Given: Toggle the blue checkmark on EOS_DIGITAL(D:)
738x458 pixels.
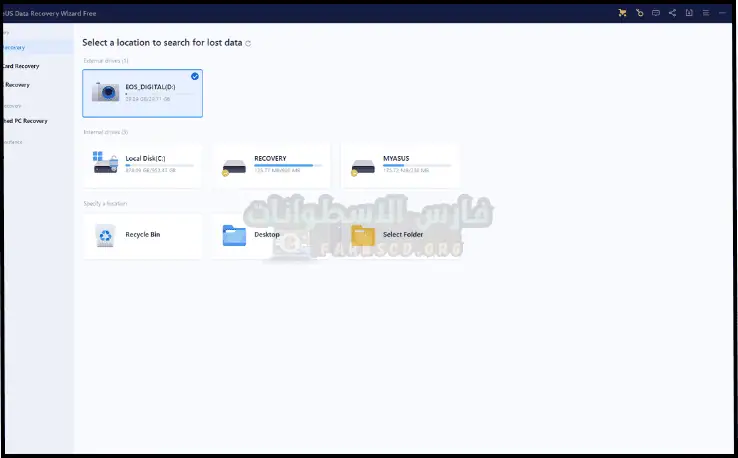Looking at the screenshot, I should tap(194, 76).
